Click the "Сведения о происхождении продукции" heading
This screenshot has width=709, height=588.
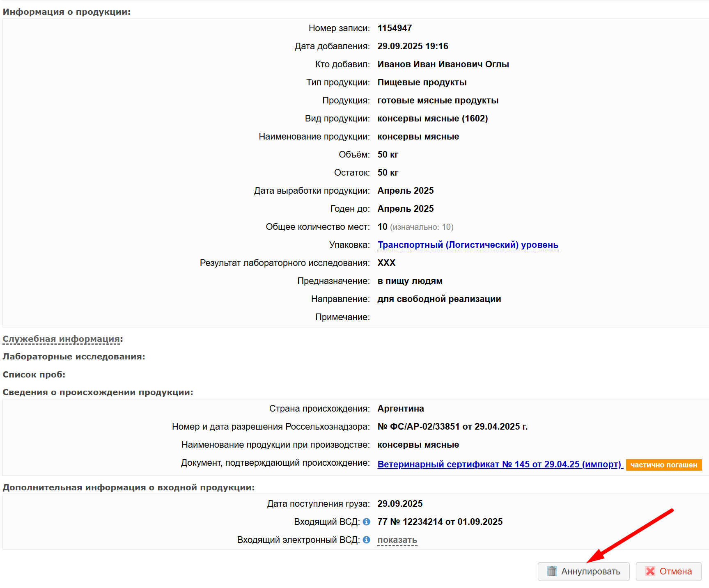click(98, 392)
